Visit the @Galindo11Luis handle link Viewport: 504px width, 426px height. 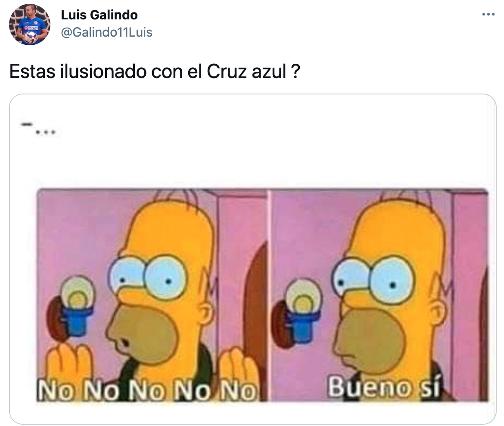pos(106,32)
